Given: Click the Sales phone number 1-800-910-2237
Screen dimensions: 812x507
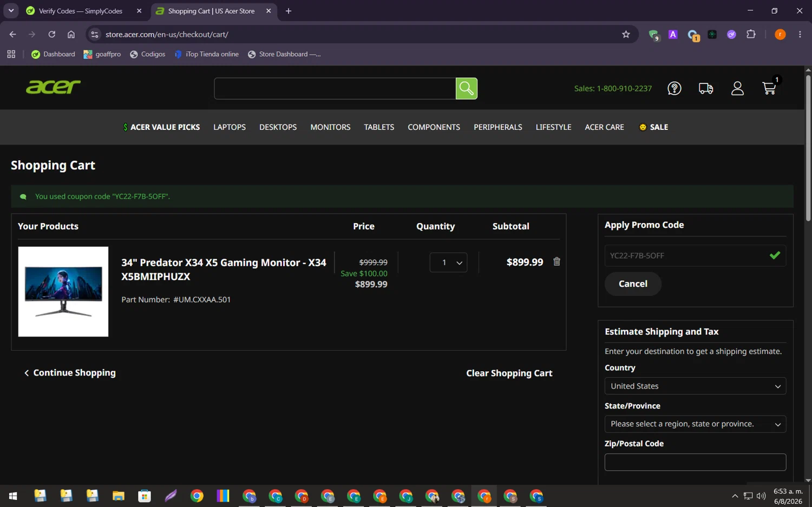Looking at the screenshot, I should click(x=624, y=88).
